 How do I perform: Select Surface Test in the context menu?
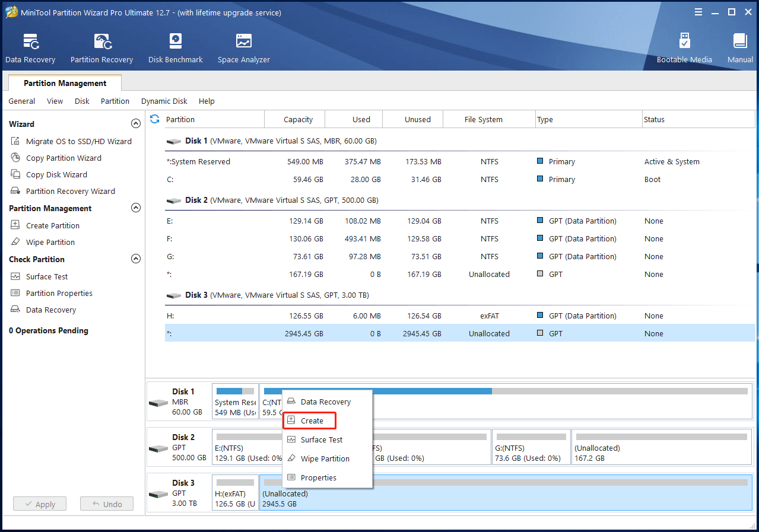coord(321,440)
